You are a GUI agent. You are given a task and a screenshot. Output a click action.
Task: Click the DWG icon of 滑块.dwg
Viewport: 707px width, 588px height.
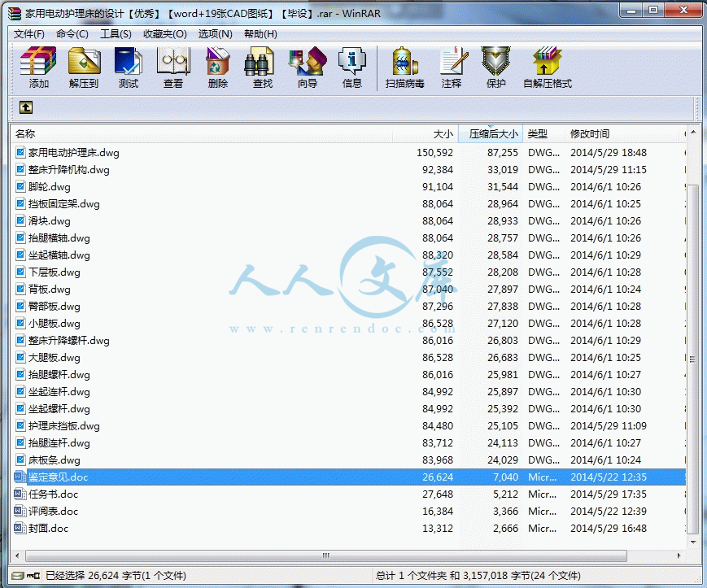20,220
